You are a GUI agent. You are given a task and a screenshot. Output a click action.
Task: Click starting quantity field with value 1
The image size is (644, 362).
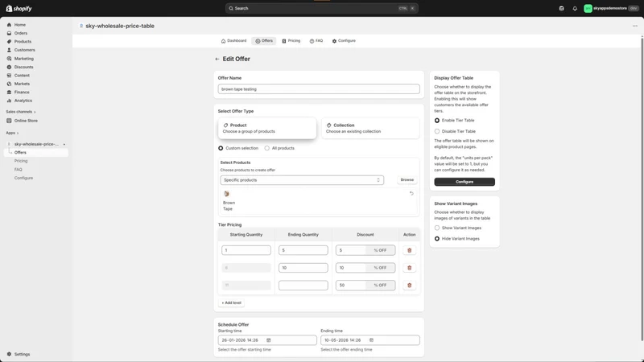click(246, 250)
